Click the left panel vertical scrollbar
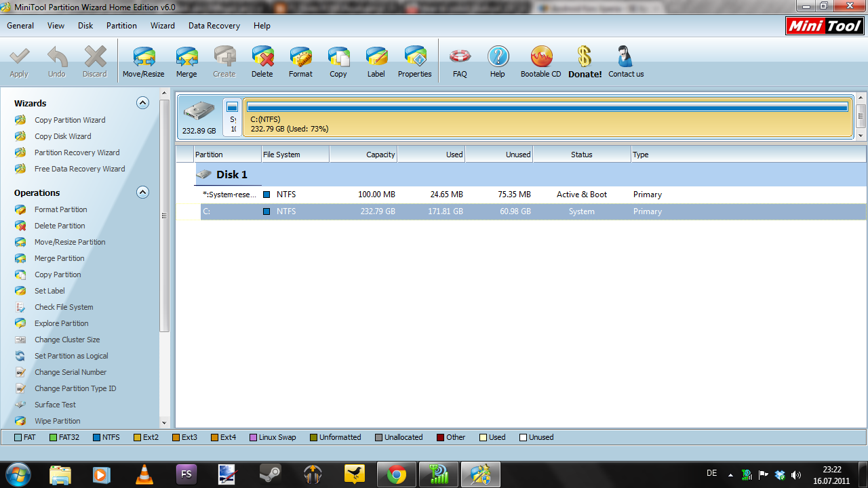This screenshot has width=868, height=488. (164, 217)
